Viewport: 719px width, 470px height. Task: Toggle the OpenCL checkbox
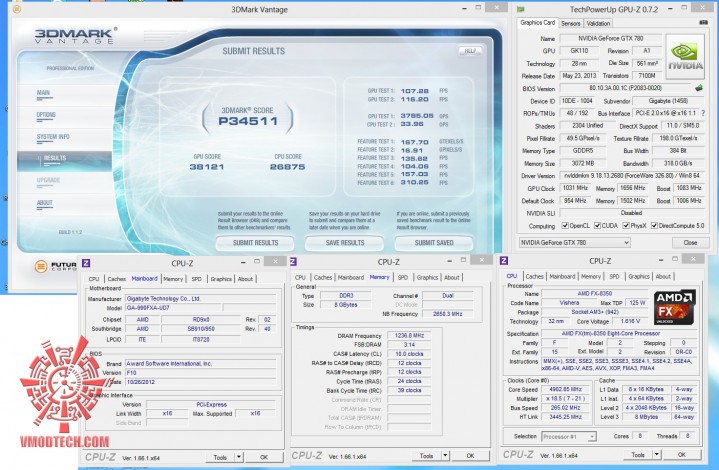pos(565,226)
